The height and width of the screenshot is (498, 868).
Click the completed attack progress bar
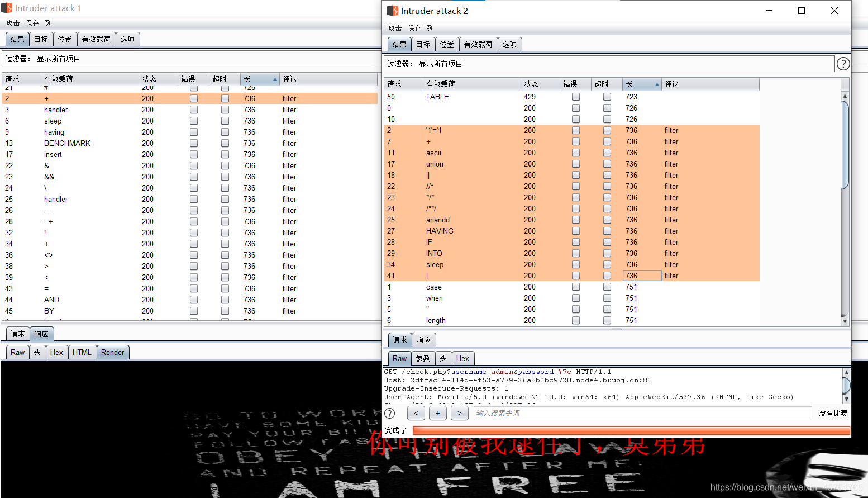(631, 430)
